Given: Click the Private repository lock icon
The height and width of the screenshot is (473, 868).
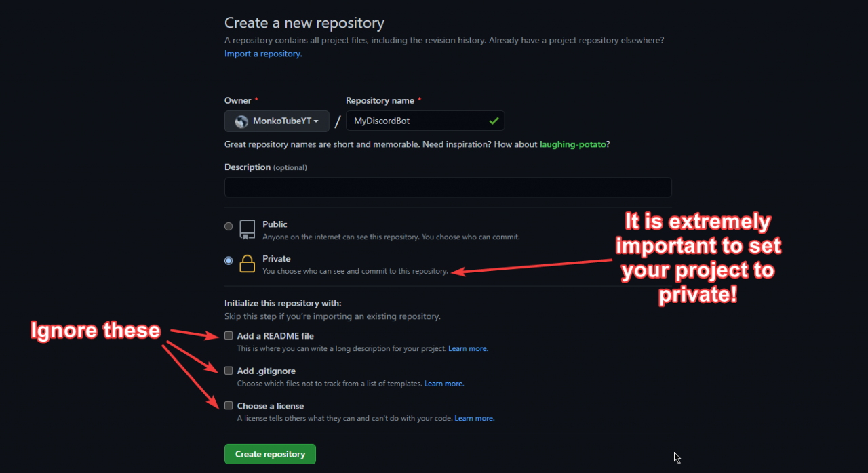Looking at the screenshot, I should (248, 264).
